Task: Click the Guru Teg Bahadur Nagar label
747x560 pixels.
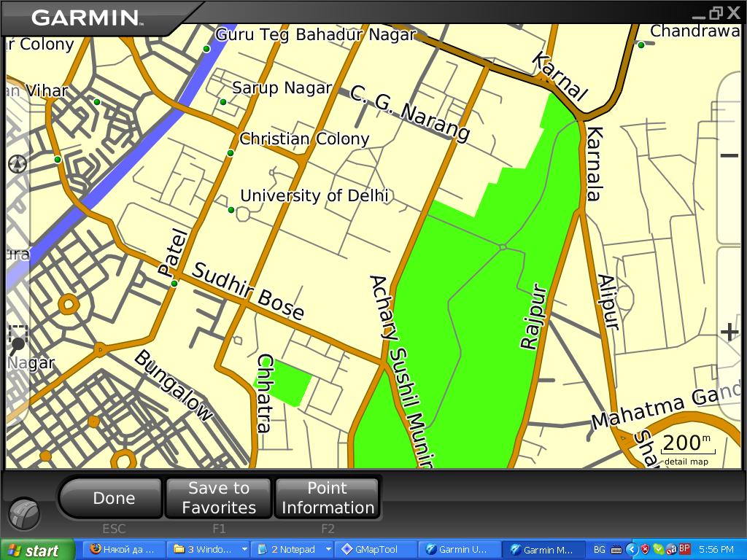Action: pyautogui.click(x=317, y=35)
